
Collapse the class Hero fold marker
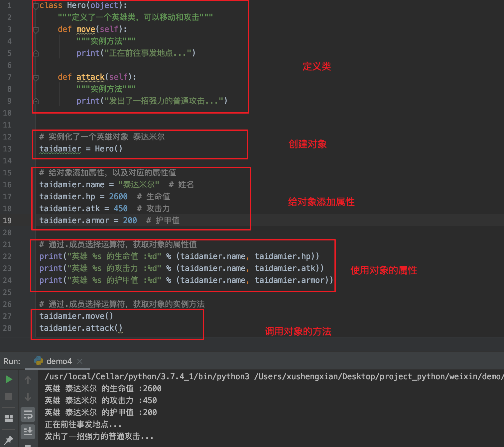[x=36, y=6]
